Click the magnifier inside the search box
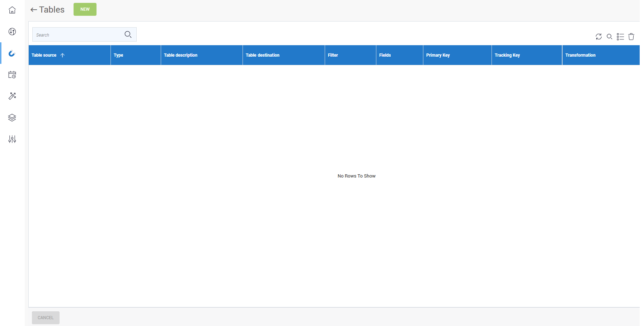 (x=128, y=34)
